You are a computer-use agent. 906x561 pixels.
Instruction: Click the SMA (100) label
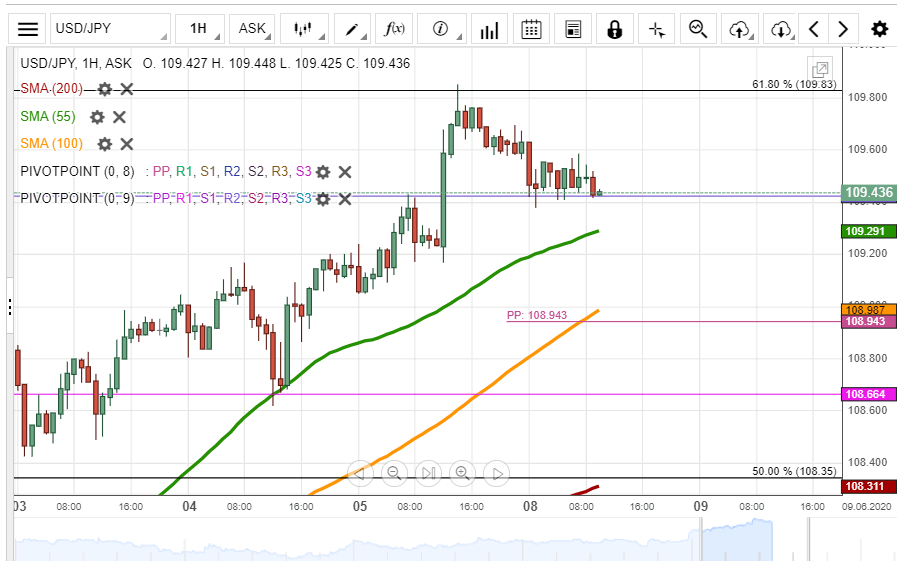click(51, 143)
